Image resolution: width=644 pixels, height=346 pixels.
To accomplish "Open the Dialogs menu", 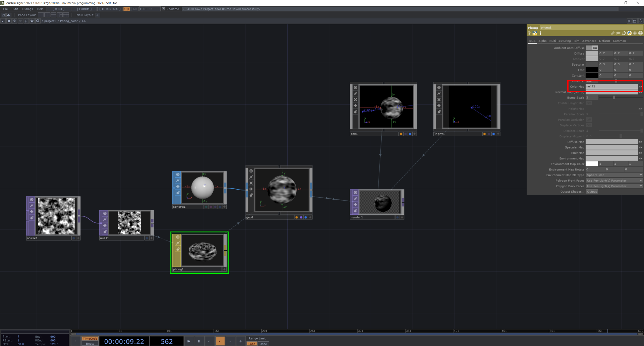I will pos(28,9).
